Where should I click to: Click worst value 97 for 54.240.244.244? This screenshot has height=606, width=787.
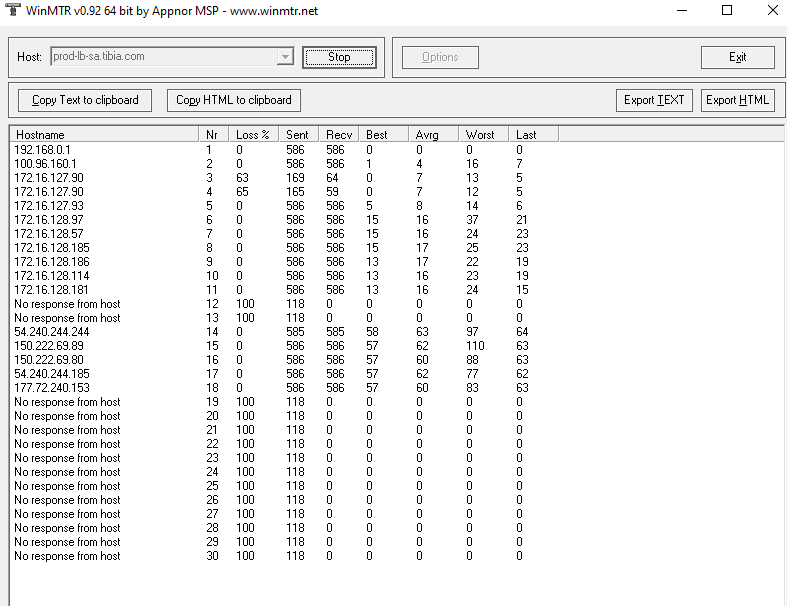point(472,332)
